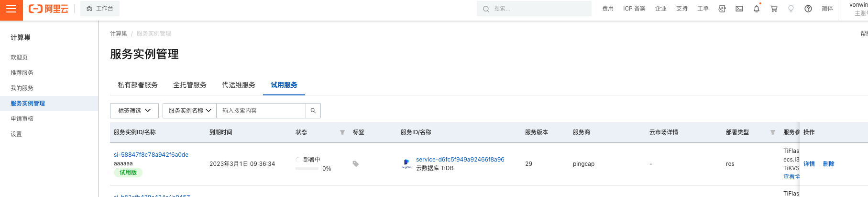868x197 pixels.
Task: Click 删除 to delete the first instance
Action: [x=829, y=164]
